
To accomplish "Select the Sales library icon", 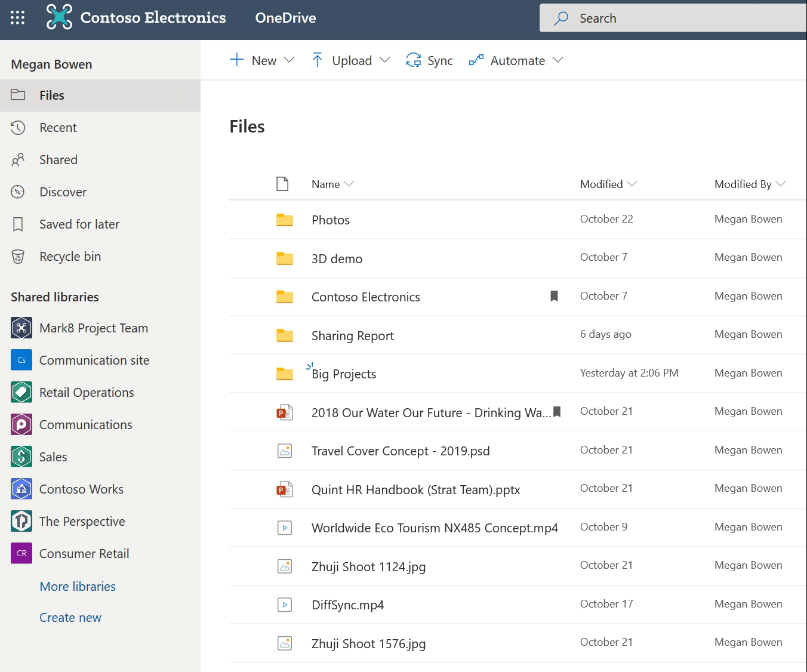I will pyautogui.click(x=21, y=457).
